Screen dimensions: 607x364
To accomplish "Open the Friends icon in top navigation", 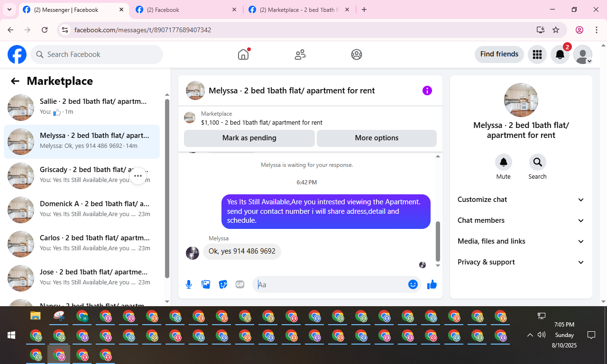I will tap(300, 55).
